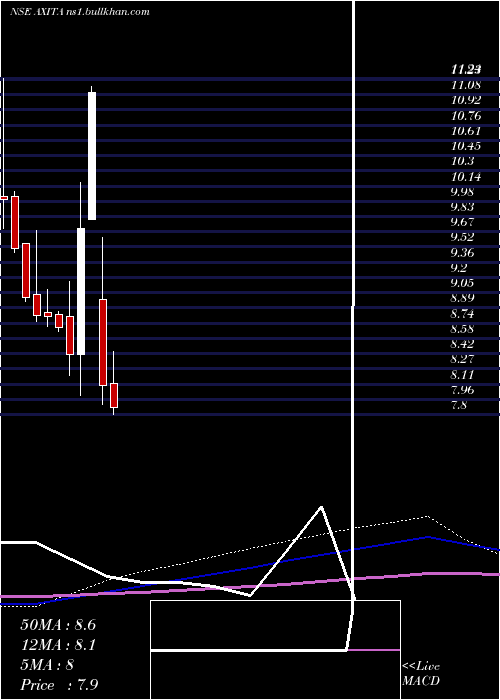Click the 10.61 price axis label

pos(466,131)
